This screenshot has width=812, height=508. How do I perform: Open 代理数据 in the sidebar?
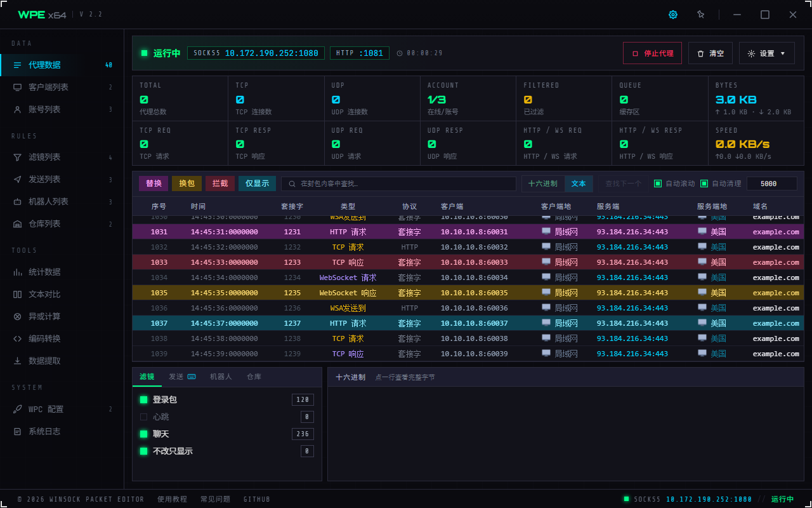tap(62, 65)
